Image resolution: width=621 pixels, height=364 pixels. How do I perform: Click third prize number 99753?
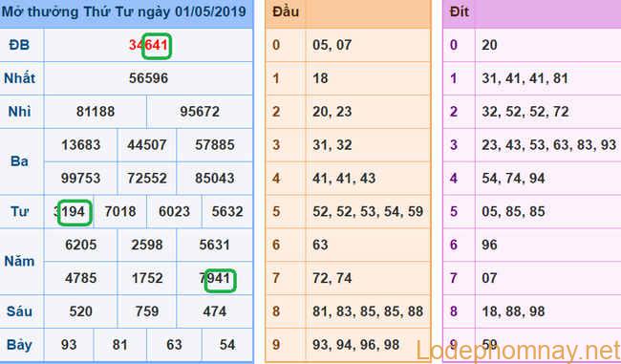pyautogui.click(x=81, y=178)
